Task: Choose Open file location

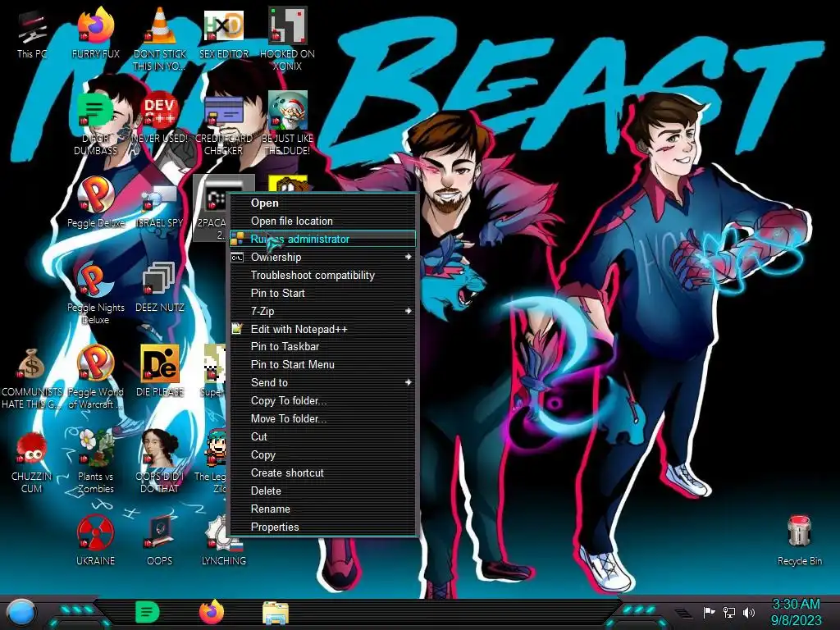Action: pyautogui.click(x=323, y=221)
